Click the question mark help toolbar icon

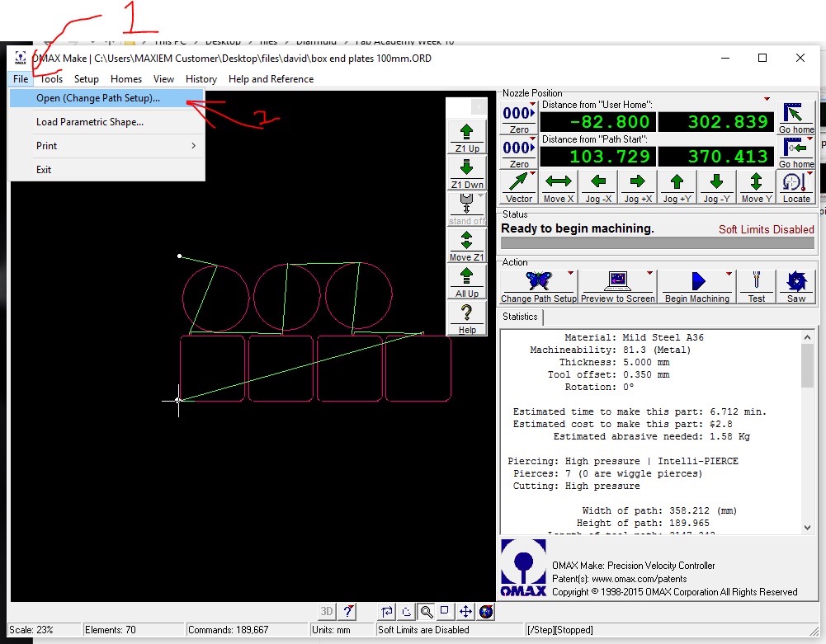pos(347,611)
